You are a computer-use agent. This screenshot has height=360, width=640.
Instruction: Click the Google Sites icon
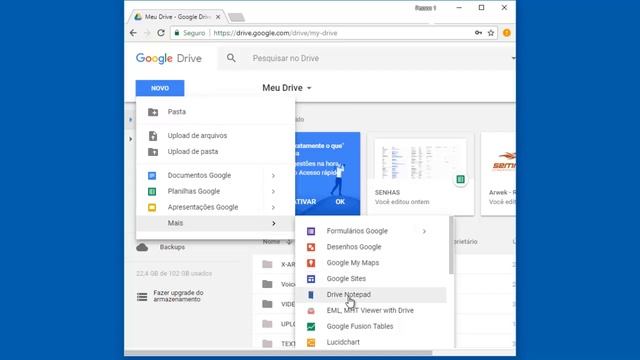point(311,279)
